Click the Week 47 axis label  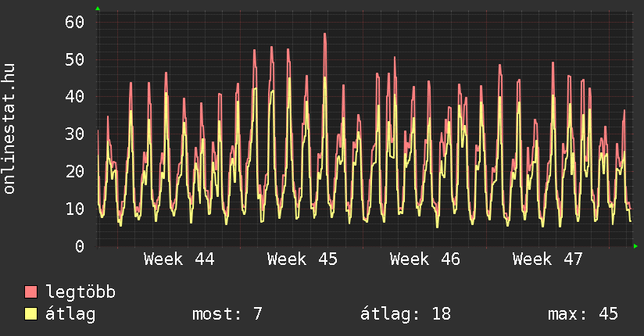point(548,259)
